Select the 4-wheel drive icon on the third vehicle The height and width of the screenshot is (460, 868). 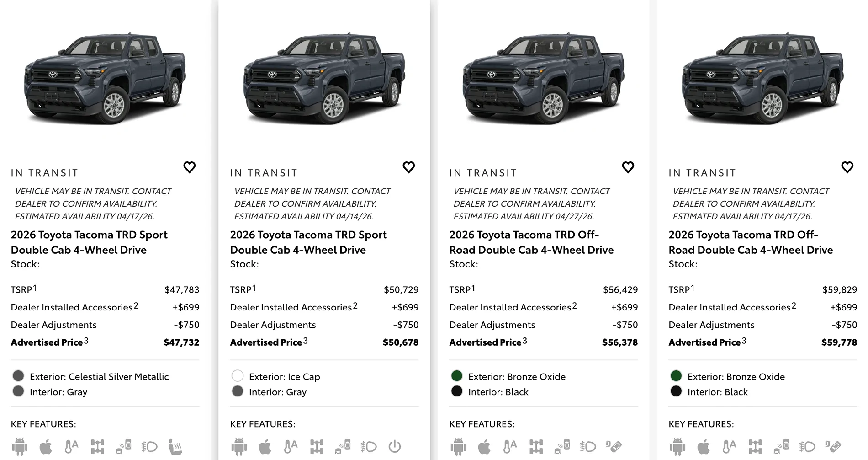[537, 446]
